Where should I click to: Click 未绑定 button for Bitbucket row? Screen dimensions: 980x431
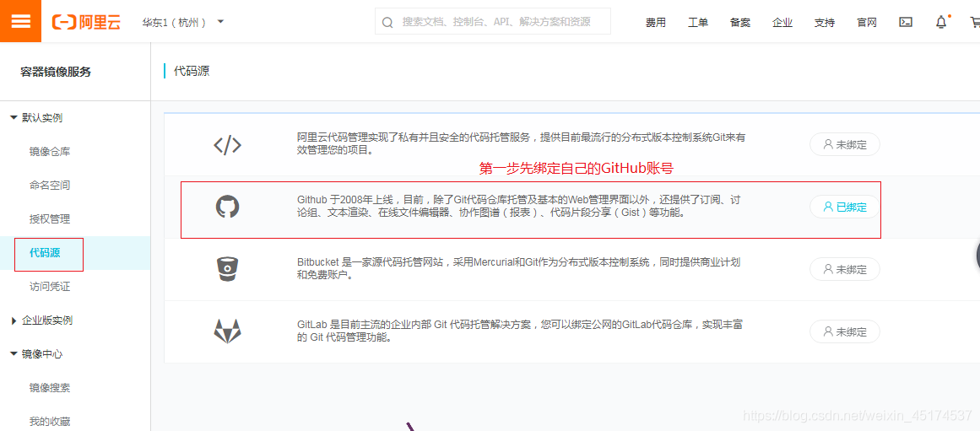pos(845,269)
